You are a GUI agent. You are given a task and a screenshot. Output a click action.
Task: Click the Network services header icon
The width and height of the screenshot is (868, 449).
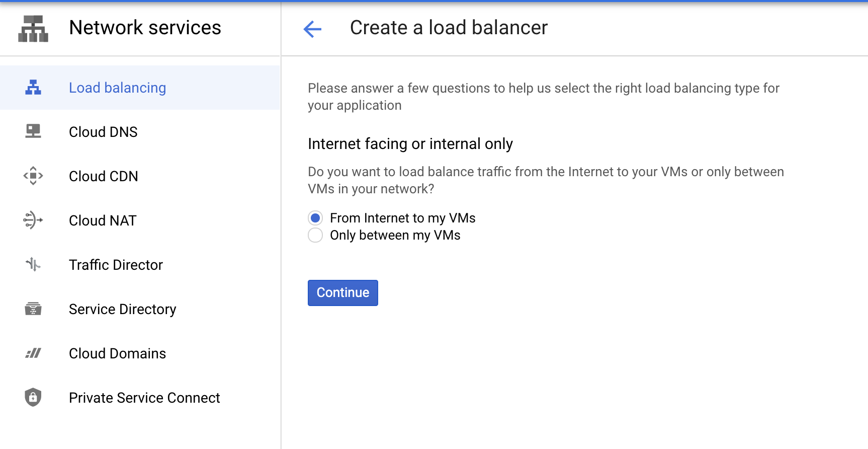pos(33,28)
